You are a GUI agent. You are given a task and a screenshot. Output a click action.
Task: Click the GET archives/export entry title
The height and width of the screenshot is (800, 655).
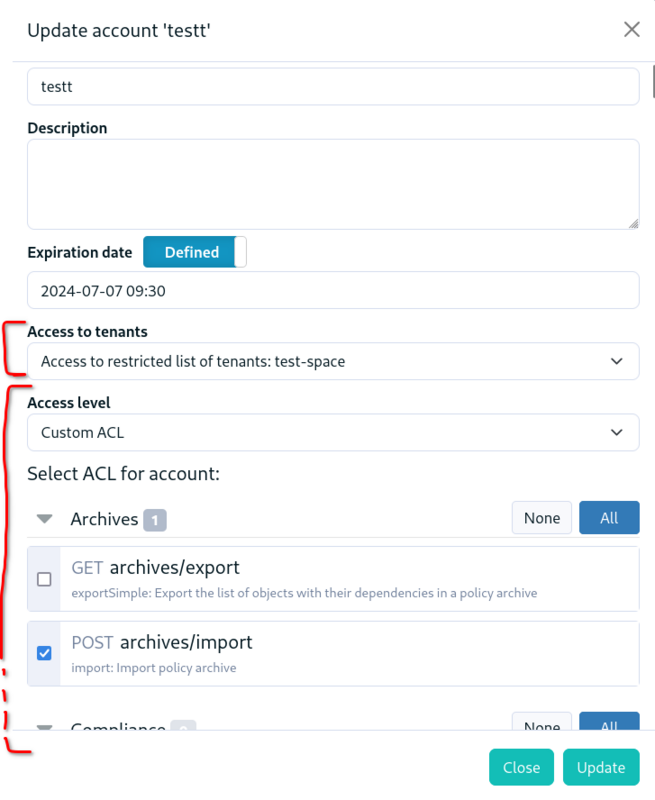click(x=155, y=567)
